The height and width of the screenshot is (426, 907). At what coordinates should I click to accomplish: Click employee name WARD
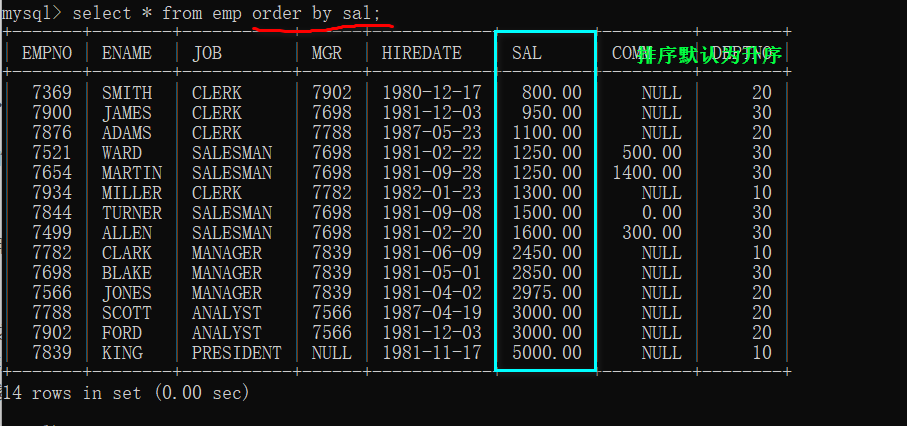[121, 153]
